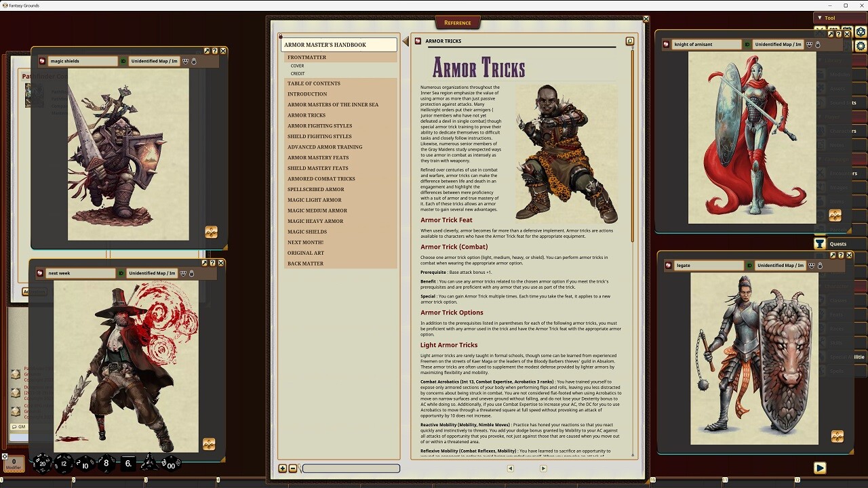
Task: Toggle player sharing on the legate window
Action: (811, 265)
